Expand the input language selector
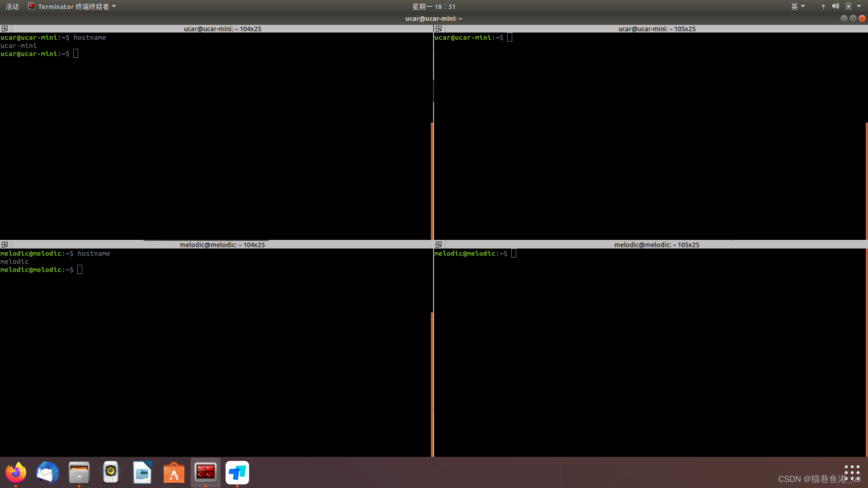 (x=797, y=6)
